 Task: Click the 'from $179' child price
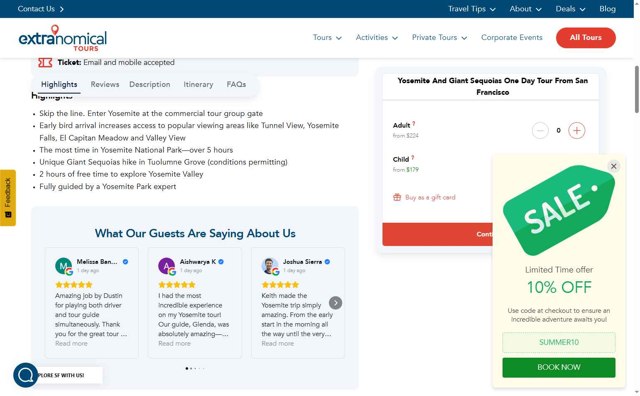406,170
